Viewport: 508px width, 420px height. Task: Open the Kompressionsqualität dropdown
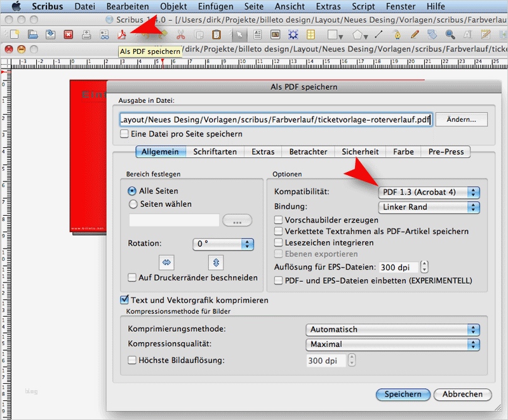point(392,345)
